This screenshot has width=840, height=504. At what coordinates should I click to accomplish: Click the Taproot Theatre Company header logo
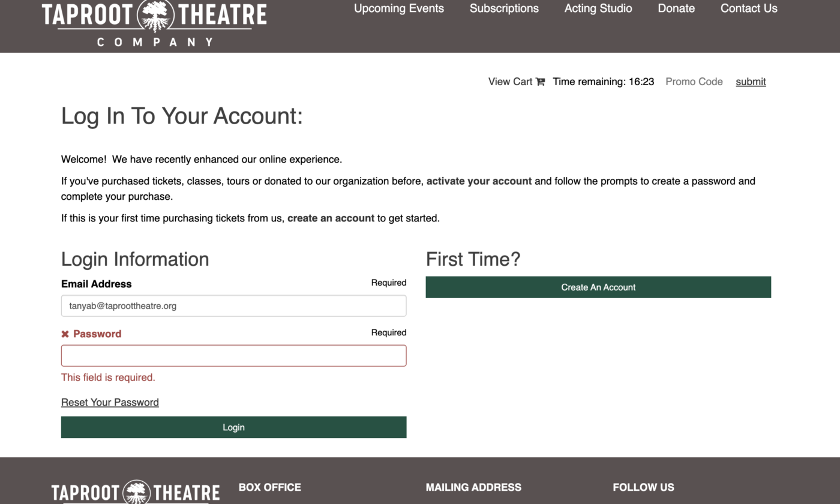(x=154, y=23)
